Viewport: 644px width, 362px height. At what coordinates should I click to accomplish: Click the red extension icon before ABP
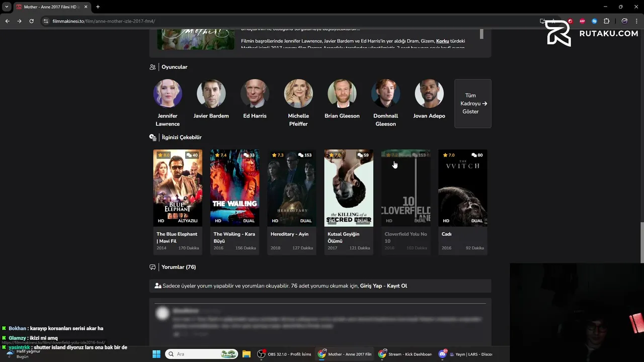pos(570,21)
